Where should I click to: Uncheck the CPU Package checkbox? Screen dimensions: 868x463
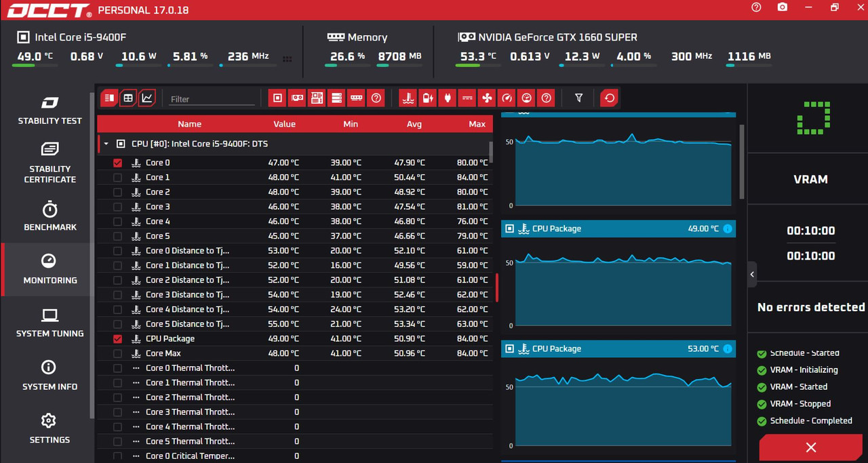[117, 339]
